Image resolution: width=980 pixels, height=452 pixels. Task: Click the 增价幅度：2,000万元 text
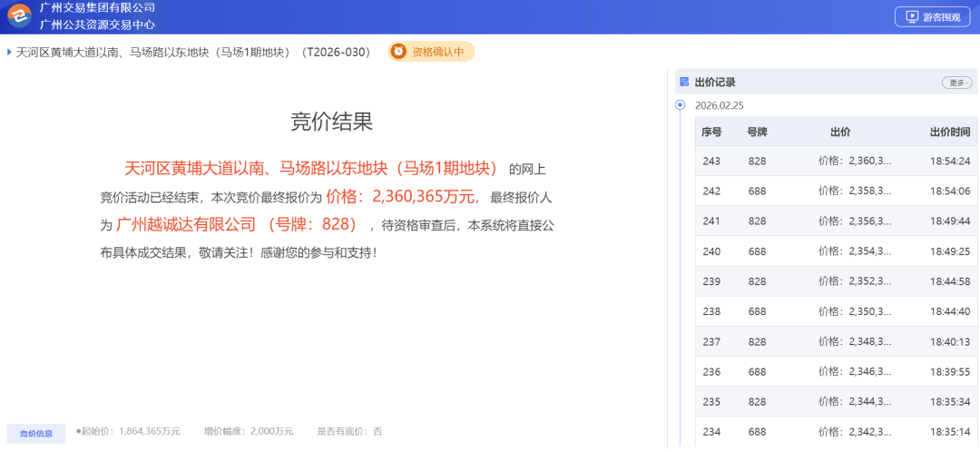pyautogui.click(x=249, y=431)
